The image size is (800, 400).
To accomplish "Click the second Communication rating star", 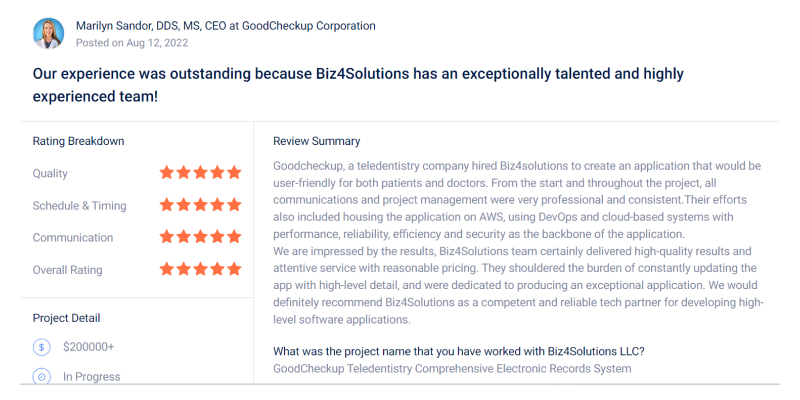I will click(184, 237).
